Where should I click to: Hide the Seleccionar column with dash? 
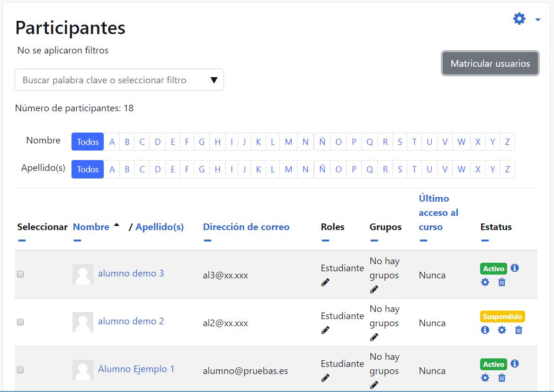click(22, 241)
